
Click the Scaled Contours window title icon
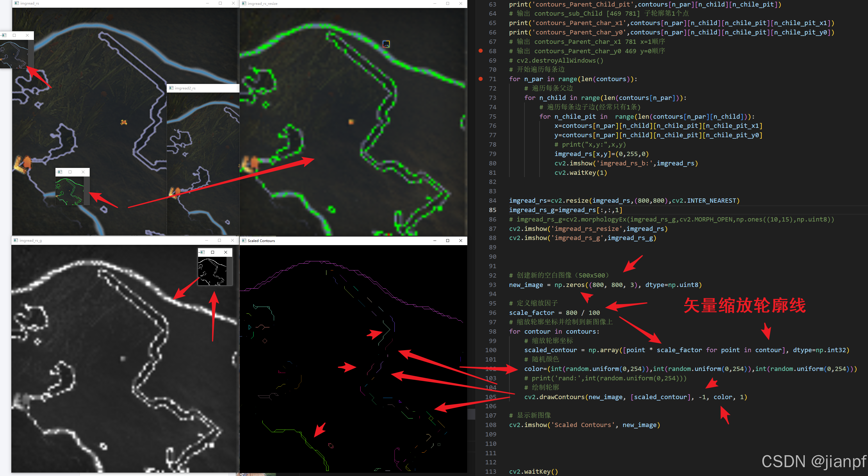pyautogui.click(x=244, y=240)
